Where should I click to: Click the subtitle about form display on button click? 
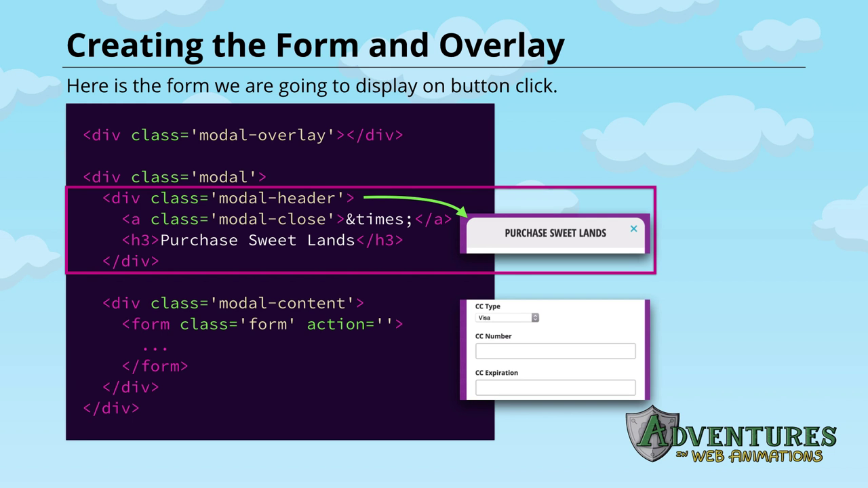coord(312,86)
